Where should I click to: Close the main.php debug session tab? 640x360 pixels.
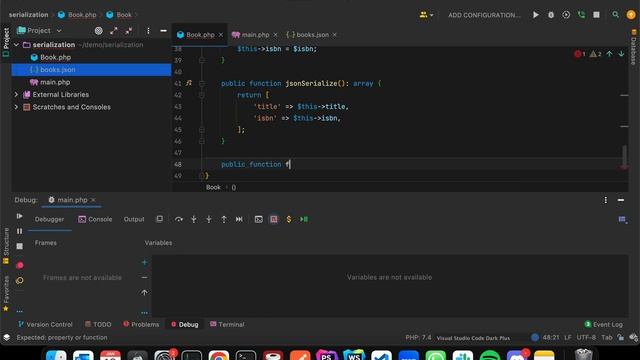point(93,200)
